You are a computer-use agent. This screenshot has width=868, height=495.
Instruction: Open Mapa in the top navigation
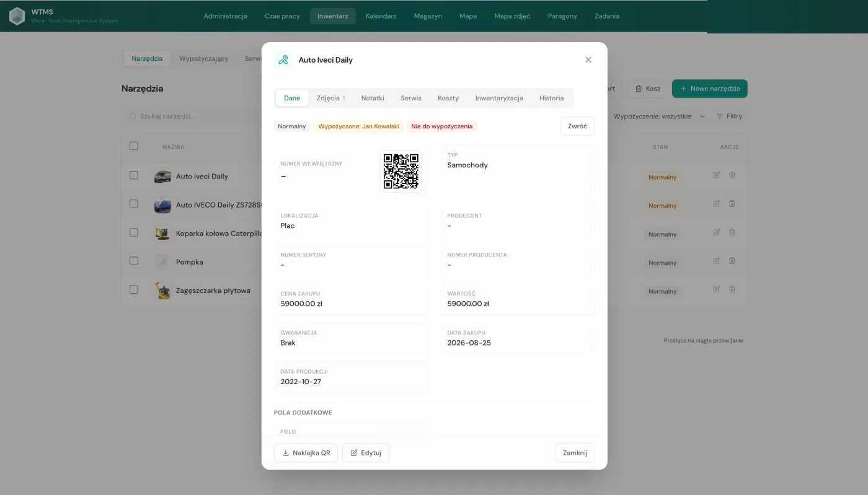point(468,16)
